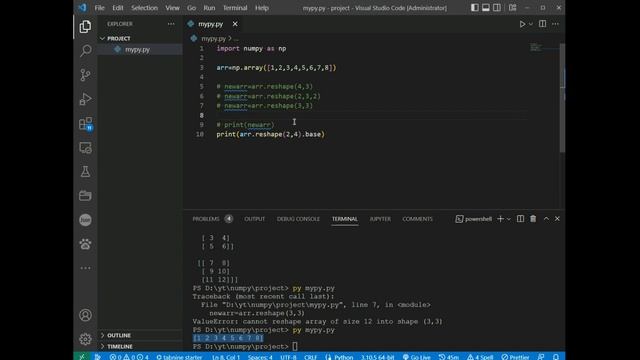Viewport: 640px width, 360px height.
Task: Click the 4 Spell status indicator
Action: [x=480, y=357]
